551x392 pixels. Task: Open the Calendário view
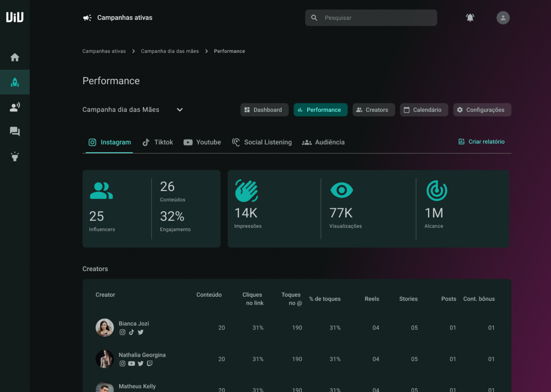424,110
